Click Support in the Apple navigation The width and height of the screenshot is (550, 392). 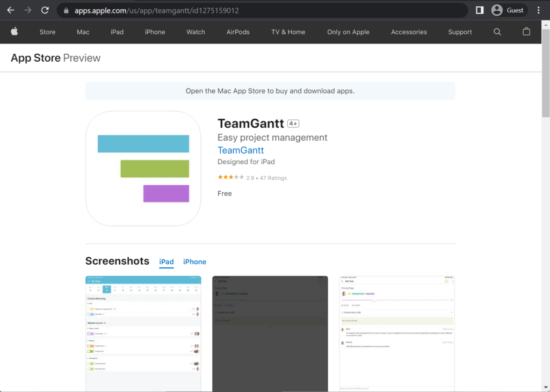click(459, 32)
